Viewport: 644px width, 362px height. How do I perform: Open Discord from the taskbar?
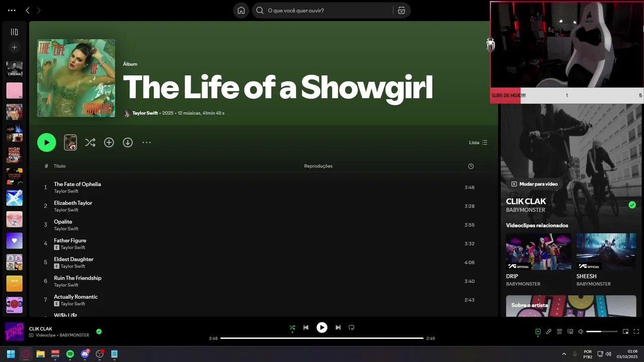[x=85, y=354]
